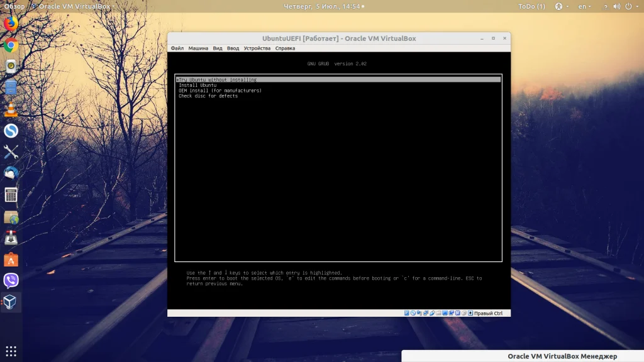Click the shared folders status icon

[439, 313]
